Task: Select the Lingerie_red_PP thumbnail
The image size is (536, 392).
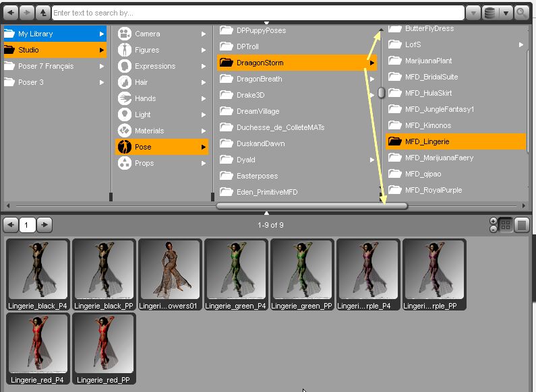Action: 104,349
